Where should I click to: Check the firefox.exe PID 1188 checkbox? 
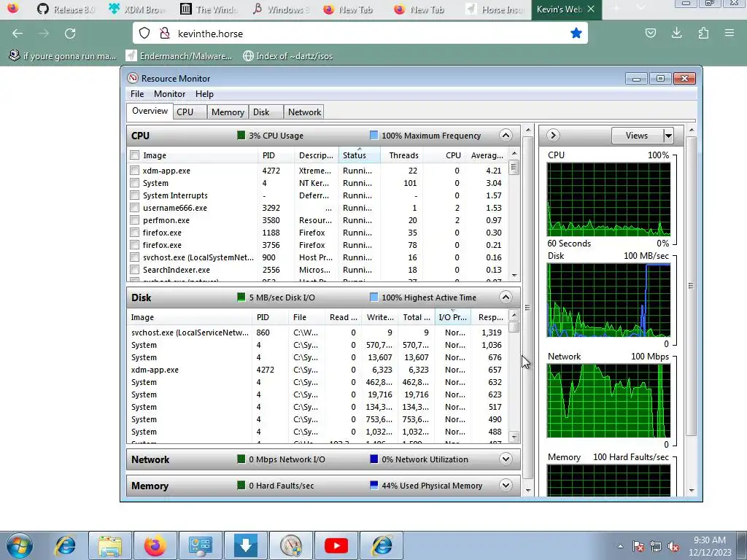tap(135, 233)
